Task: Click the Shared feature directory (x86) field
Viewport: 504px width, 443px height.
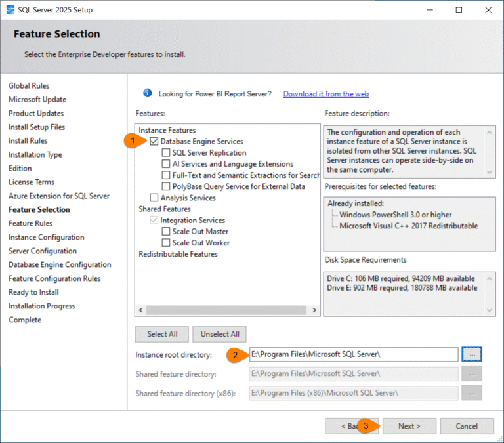Action: pyautogui.click(x=354, y=393)
